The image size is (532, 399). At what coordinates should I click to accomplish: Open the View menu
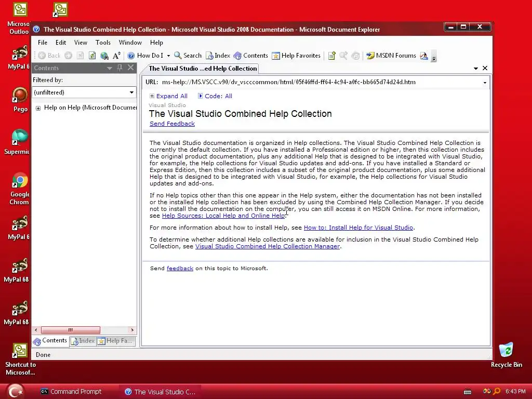coord(81,43)
